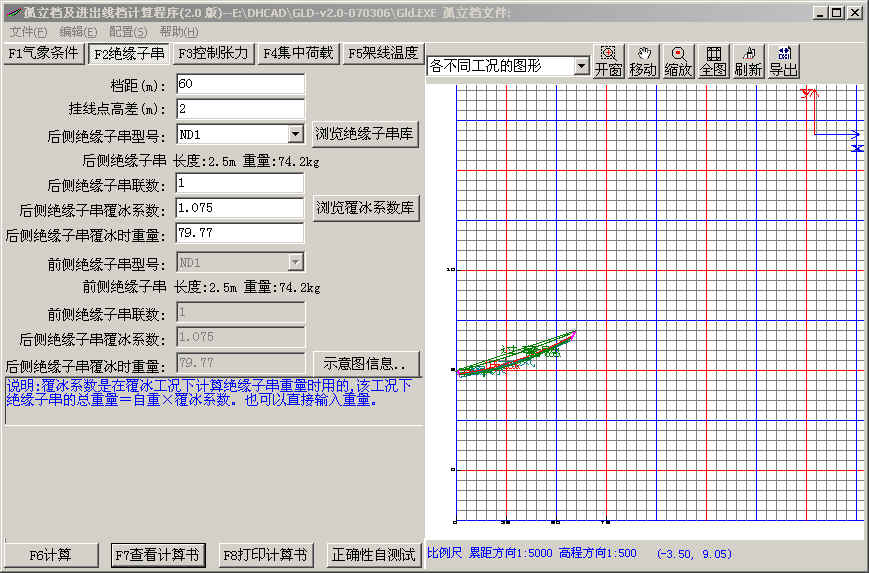Activate the 移动 pan tool
The width and height of the screenshot is (869, 573).
tap(643, 62)
